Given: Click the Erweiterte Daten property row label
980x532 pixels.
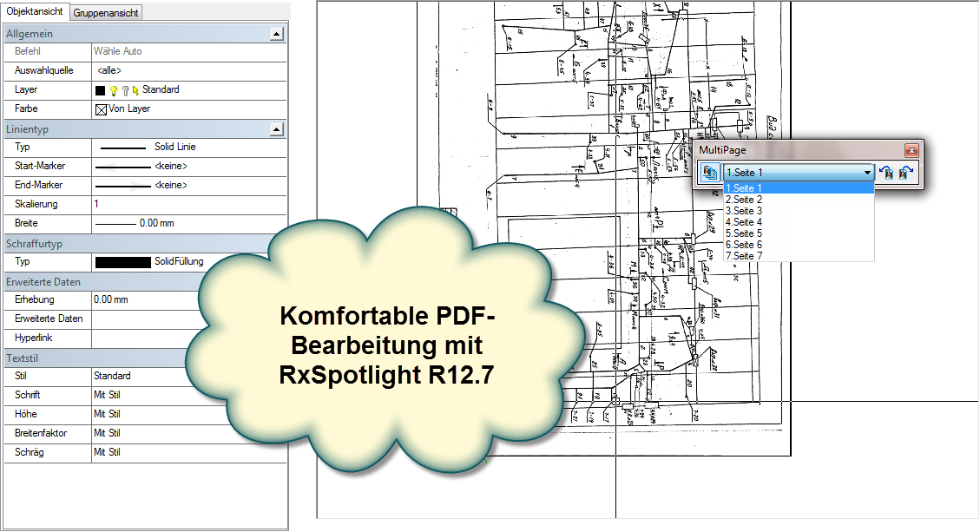Looking at the screenshot, I should tap(49, 319).
